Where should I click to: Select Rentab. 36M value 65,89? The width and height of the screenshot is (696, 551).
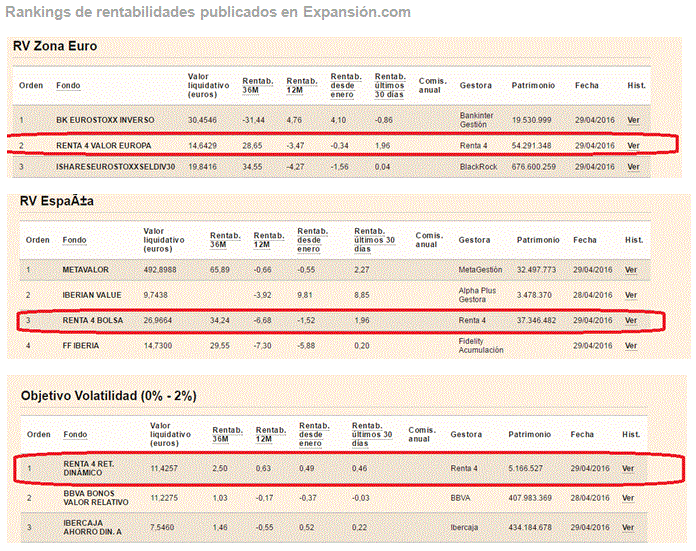[x=220, y=270]
